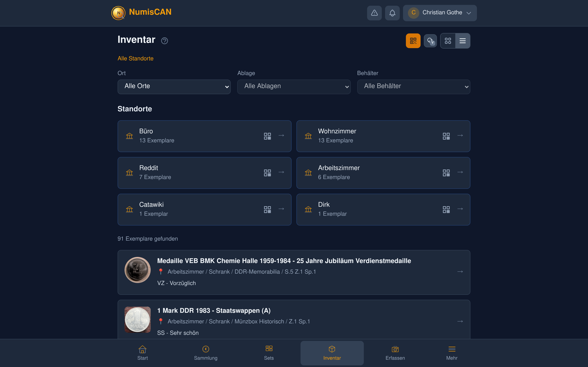The height and width of the screenshot is (367, 588).
Task: Click the help question mark beside Inventar
Action: (x=165, y=41)
